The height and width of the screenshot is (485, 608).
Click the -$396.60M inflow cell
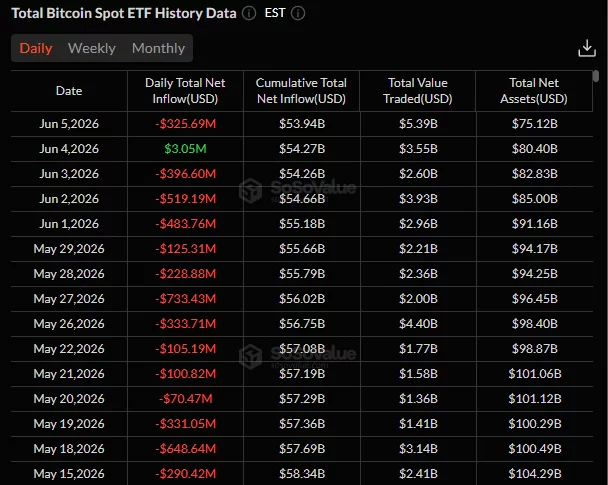(186, 174)
